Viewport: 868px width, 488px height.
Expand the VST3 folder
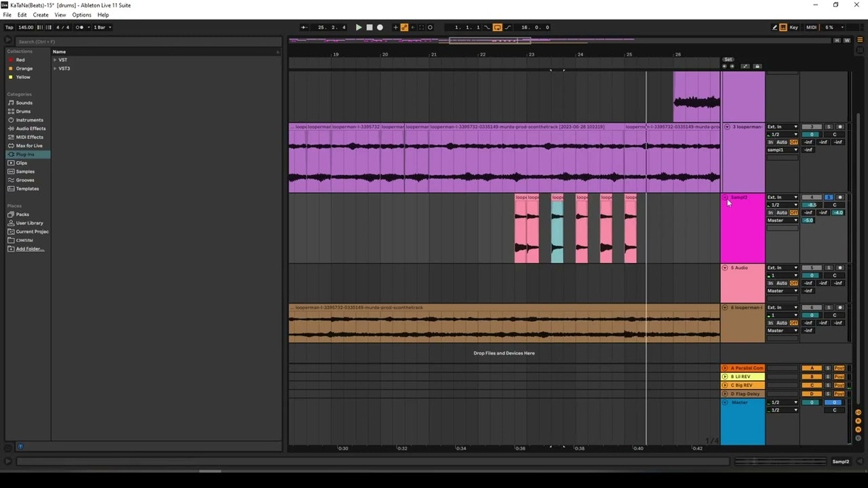point(55,69)
